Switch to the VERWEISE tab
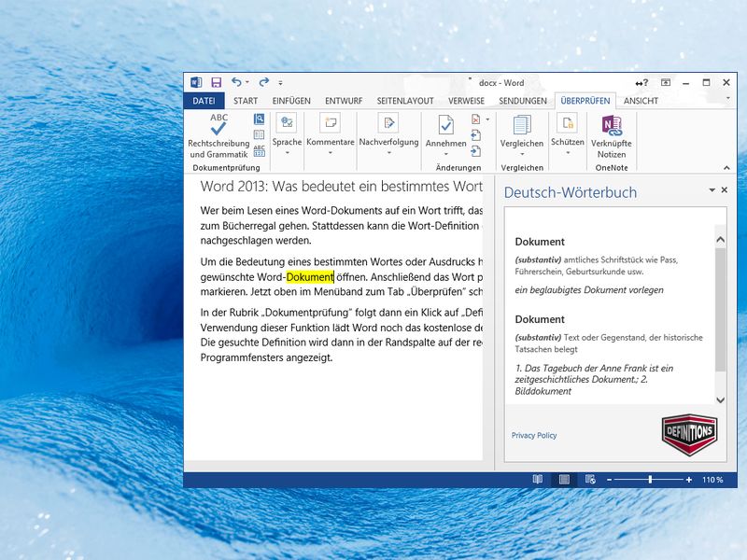The width and height of the screenshot is (747, 560). 466,101
